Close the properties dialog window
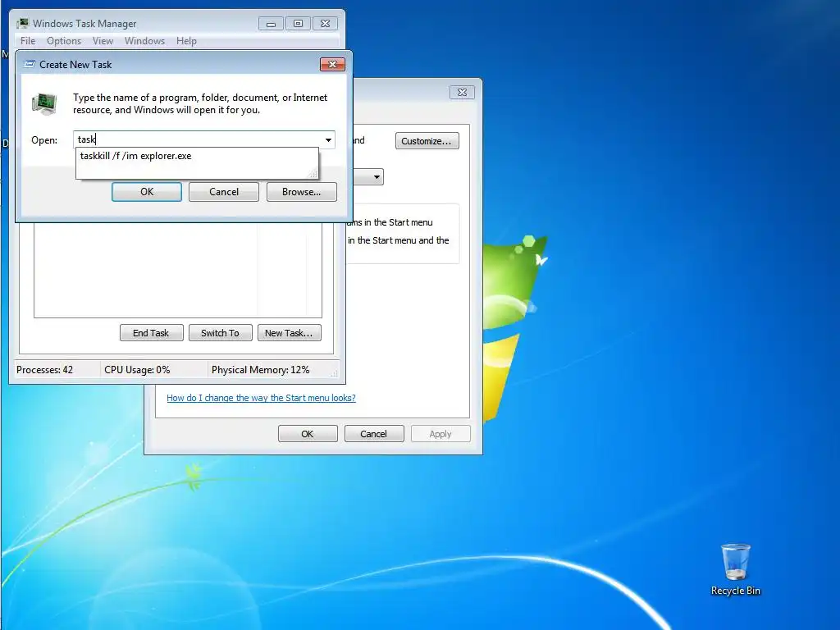 click(462, 92)
